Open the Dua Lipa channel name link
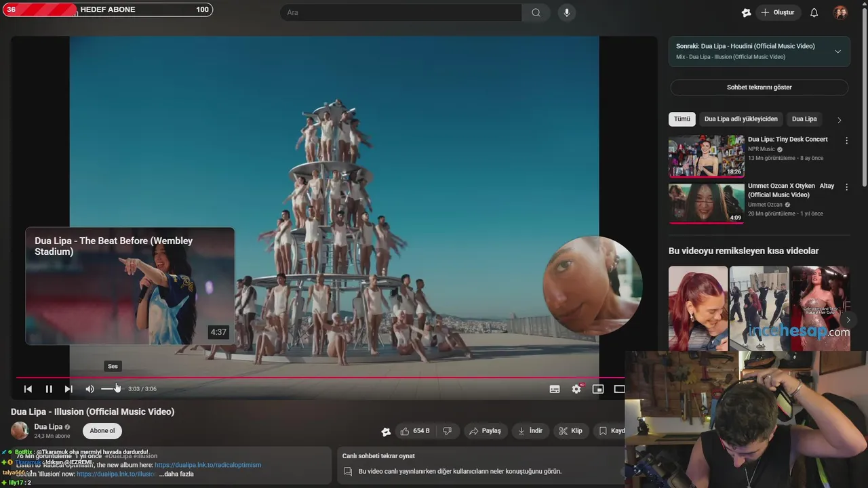This screenshot has height=488, width=868. [x=48, y=427]
